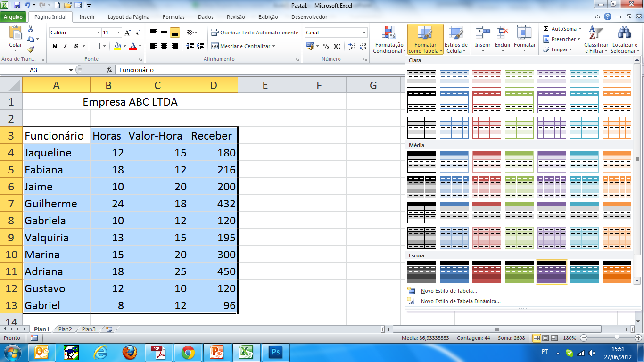Click the Save icon in quick access toolbar
The width and height of the screenshot is (644, 362).
[x=17, y=6]
